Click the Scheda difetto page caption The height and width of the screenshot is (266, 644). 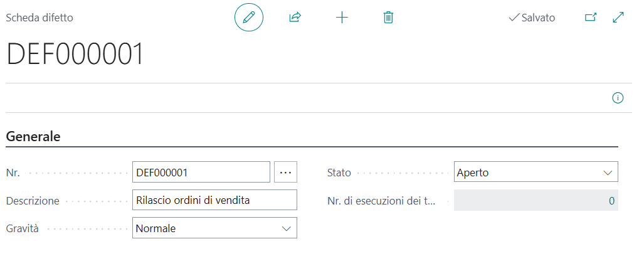pyautogui.click(x=40, y=18)
